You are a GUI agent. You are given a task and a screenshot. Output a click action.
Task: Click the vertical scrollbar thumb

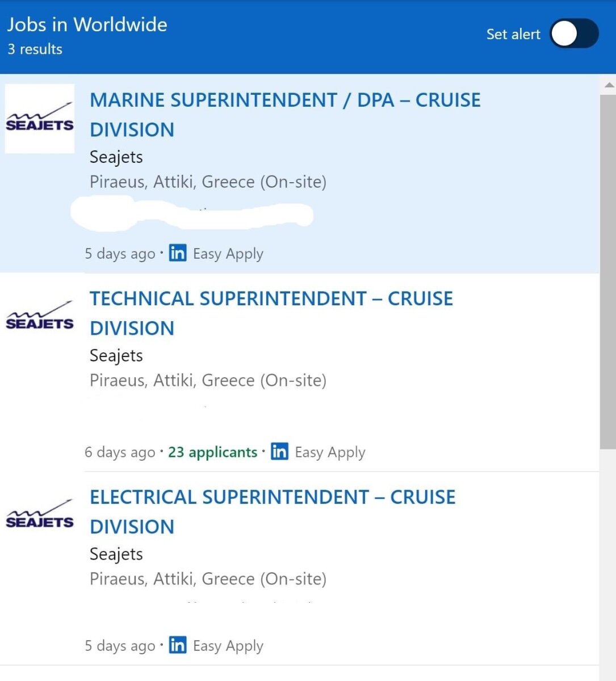click(607, 272)
